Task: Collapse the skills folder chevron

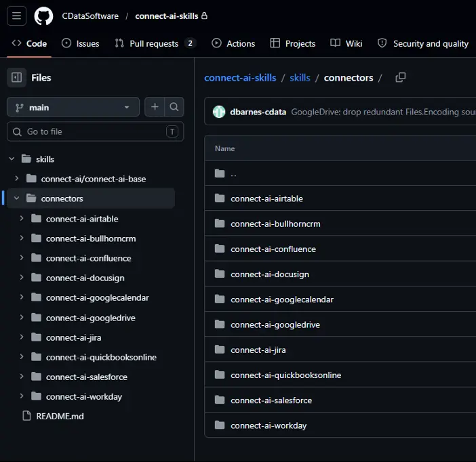Action: pyautogui.click(x=12, y=159)
